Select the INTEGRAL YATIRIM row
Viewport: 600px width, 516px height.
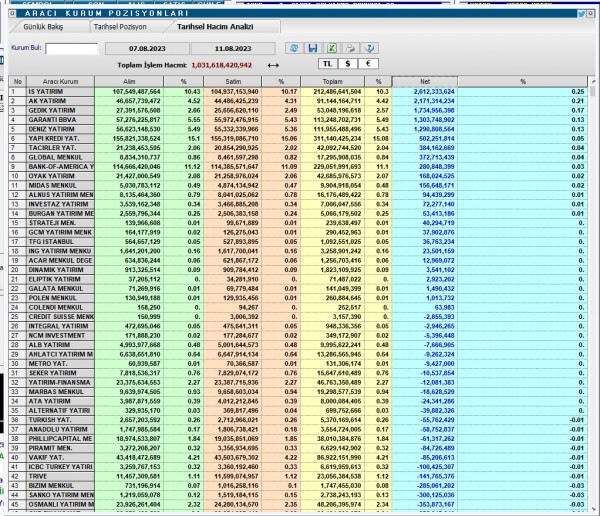(x=298, y=326)
